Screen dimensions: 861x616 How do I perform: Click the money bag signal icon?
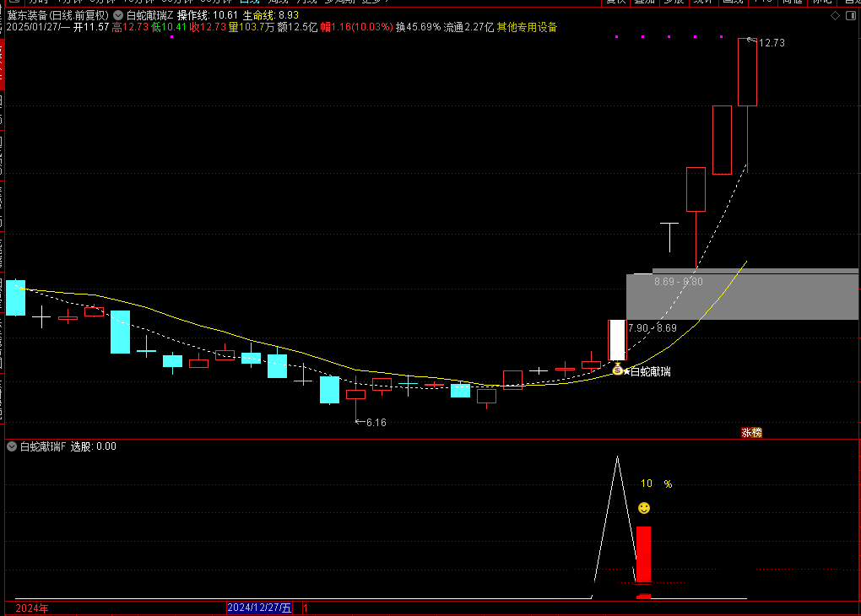617,370
